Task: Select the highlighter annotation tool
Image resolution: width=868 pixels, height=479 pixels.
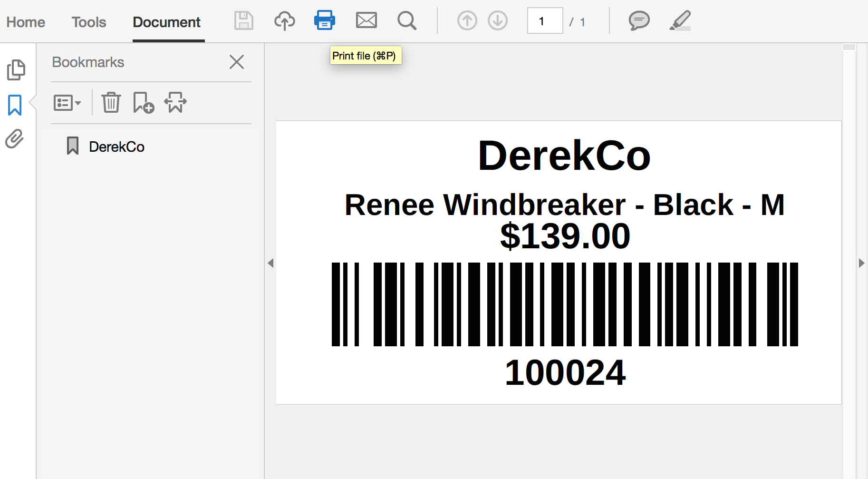Action: 680,20
